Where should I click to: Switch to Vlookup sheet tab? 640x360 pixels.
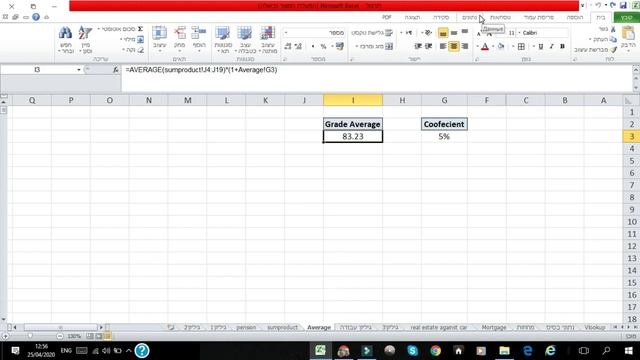click(594, 327)
